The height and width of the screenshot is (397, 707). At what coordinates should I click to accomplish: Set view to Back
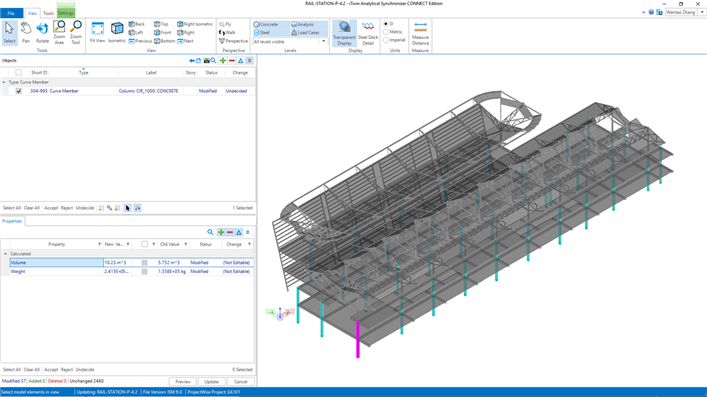[137, 24]
